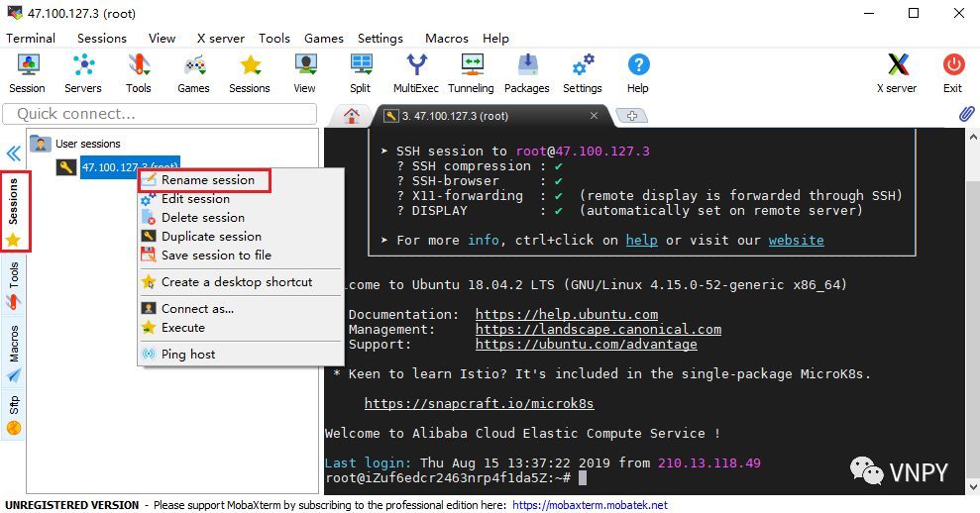Switch to the Macros vertical sidebar tab
This screenshot has width=980, height=513.
(x=14, y=353)
